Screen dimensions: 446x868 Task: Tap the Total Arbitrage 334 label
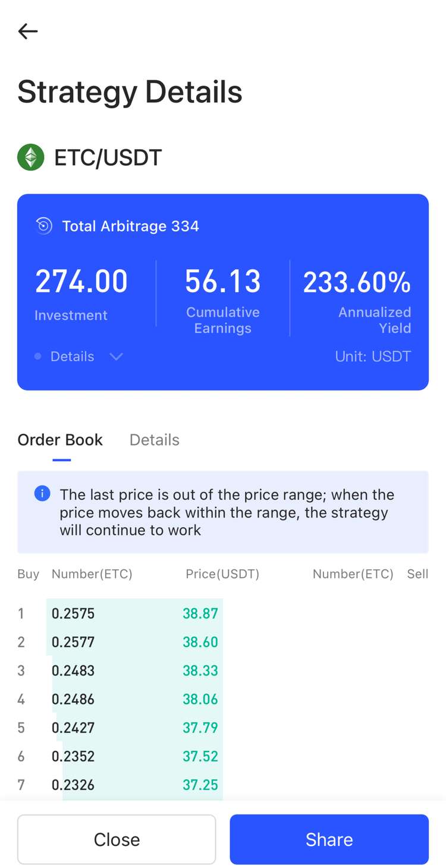coord(131,226)
